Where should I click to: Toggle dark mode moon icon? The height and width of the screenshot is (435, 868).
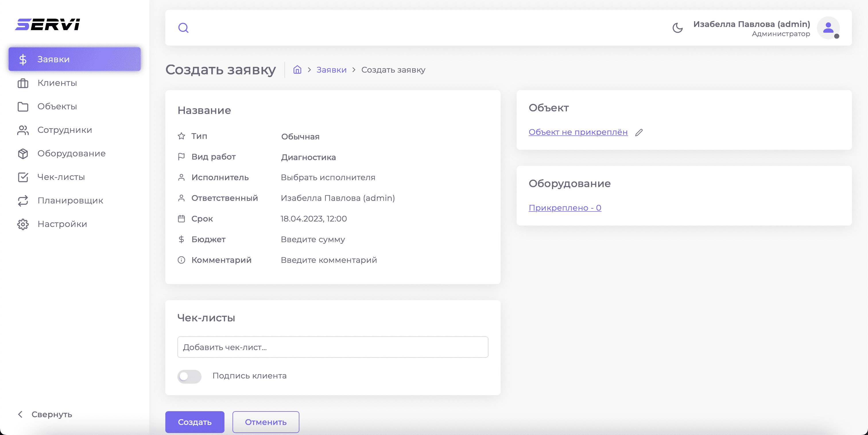(677, 28)
